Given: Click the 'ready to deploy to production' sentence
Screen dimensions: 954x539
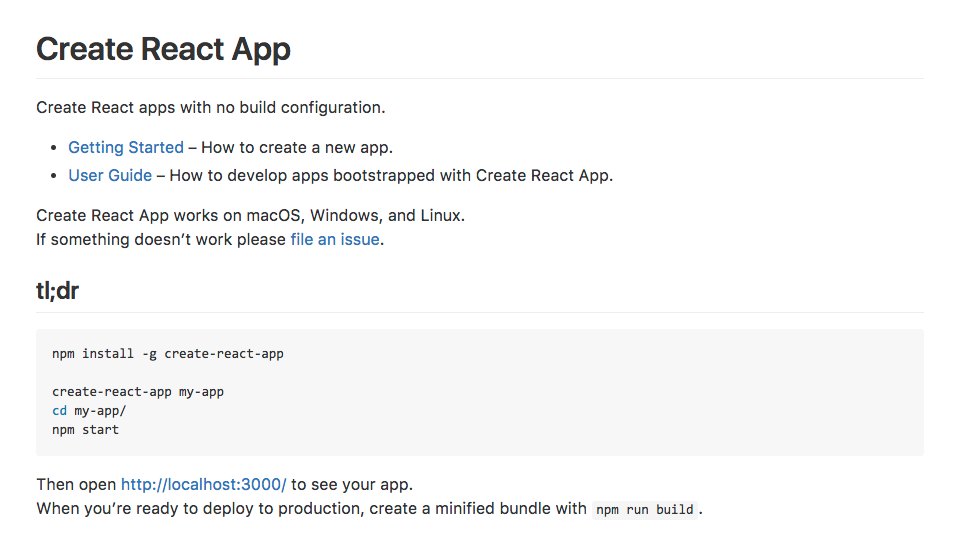Looking at the screenshot, I should 310,508.
